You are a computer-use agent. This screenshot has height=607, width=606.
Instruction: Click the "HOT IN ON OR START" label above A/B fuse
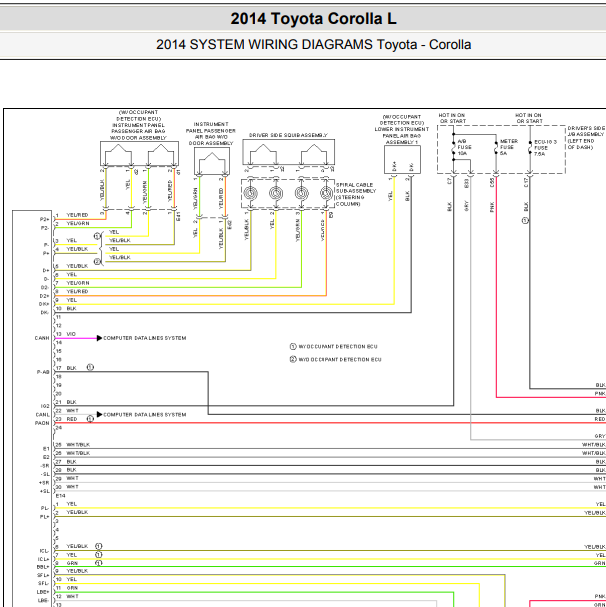pos(452,118)
